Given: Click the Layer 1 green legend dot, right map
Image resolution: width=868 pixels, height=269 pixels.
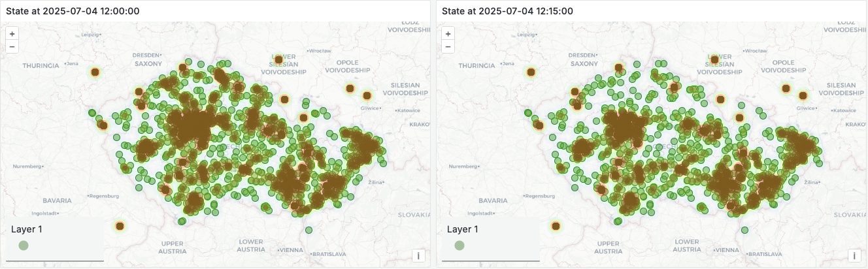Looking at the screenshot, I should 459,245.
